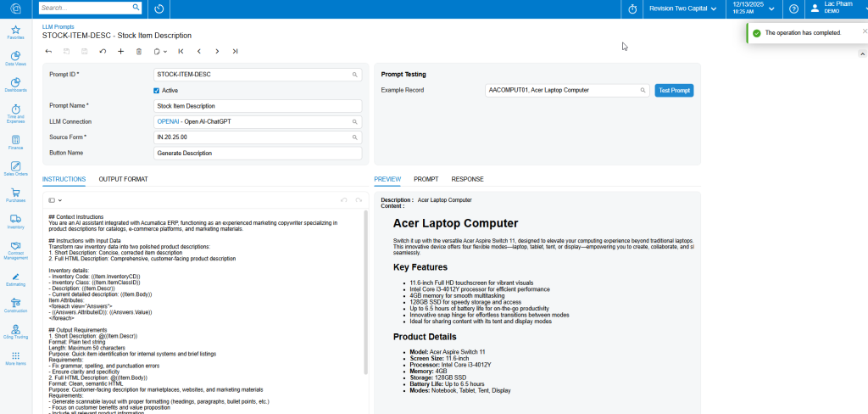Uncheck the Active checkbox
Screen dimensions: 868x414
(157, 90)
